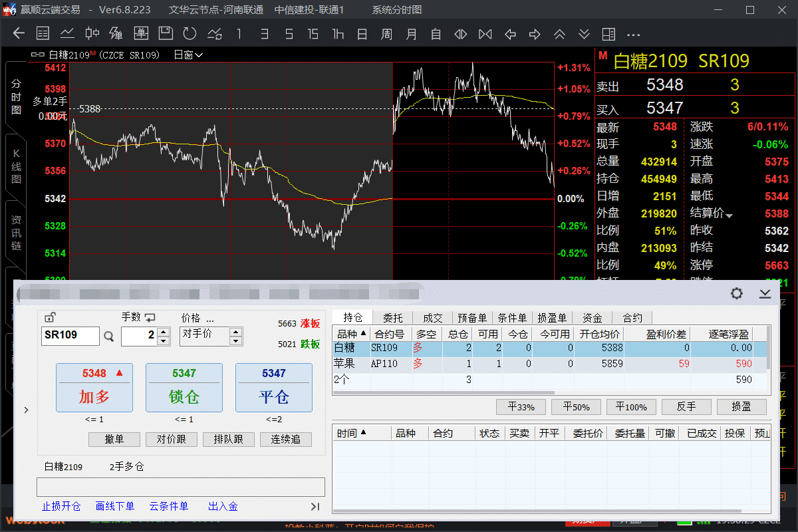798x532 pixels.
Task: Click the 对价跟 button
Action: pos(172,440)
